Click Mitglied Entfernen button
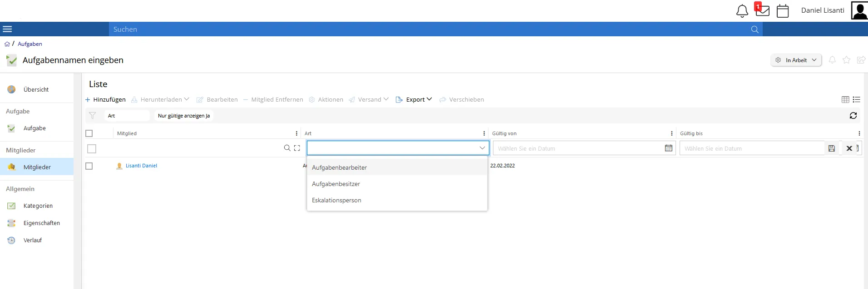 [273, 99]
